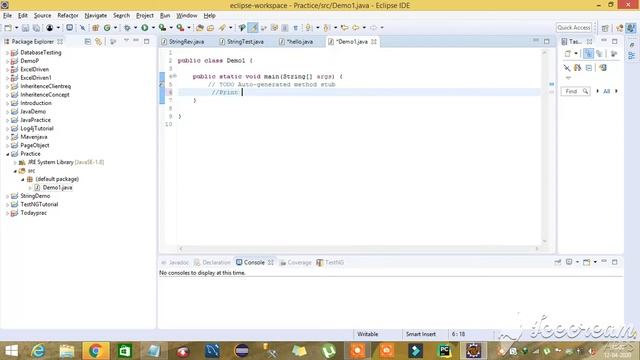
Task: Click the Find field in Task List
Action: pos(576,91)
